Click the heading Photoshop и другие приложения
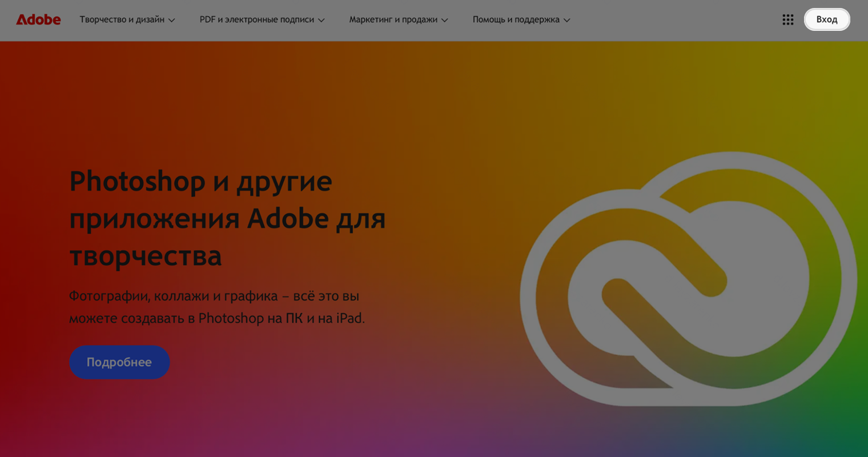This screenshot has width=868, height=457. pos(227,218)
